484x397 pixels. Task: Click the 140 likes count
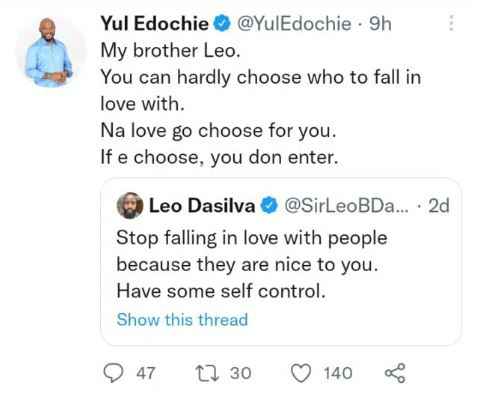click(x=338, y=373)
